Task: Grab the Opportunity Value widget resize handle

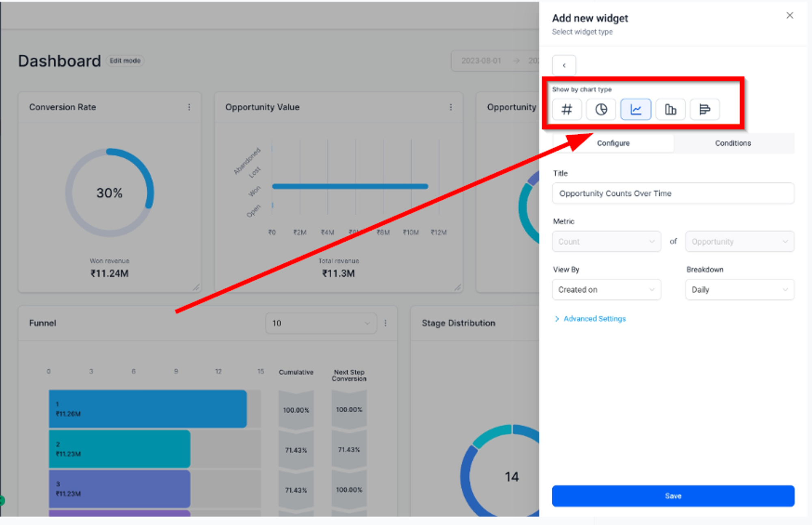Action: coord(458,287)
